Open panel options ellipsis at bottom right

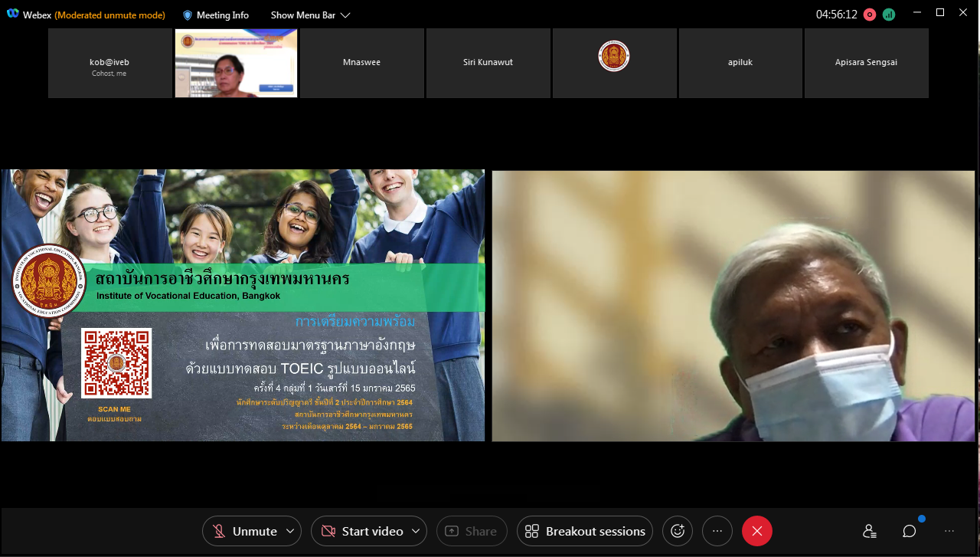pyautogui.click(x=949, y=531)
